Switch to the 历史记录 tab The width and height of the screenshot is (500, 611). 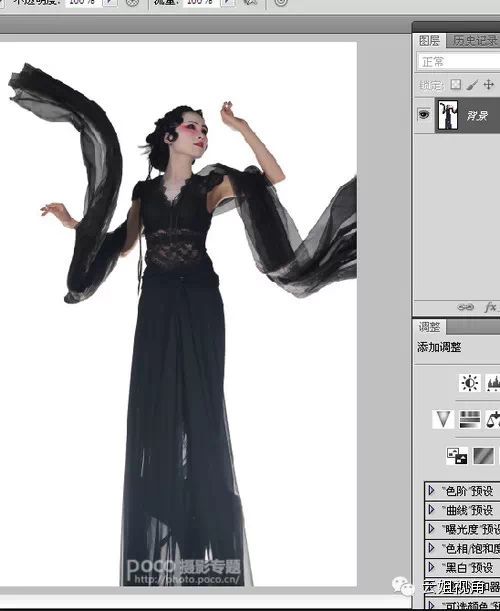click(475, 41)
